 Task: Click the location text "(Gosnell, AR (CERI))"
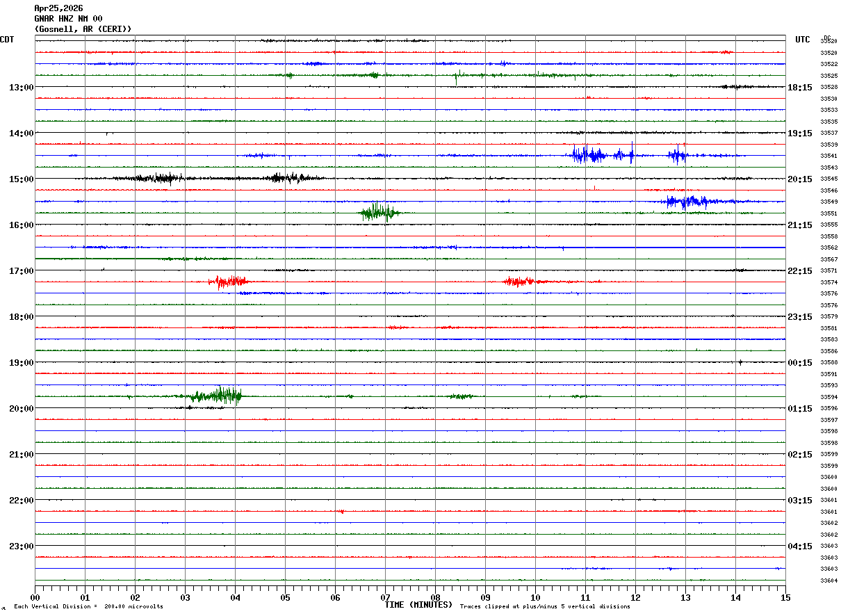pos(83,29)
